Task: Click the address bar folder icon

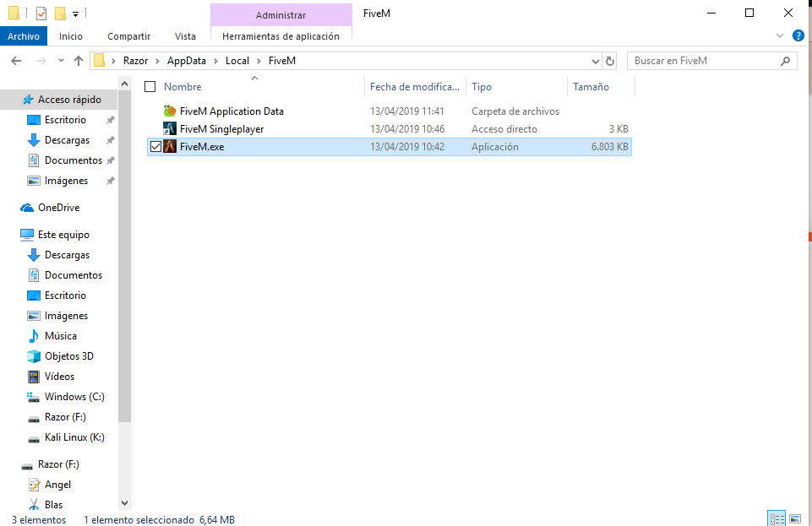Action: tap(100, 61)
